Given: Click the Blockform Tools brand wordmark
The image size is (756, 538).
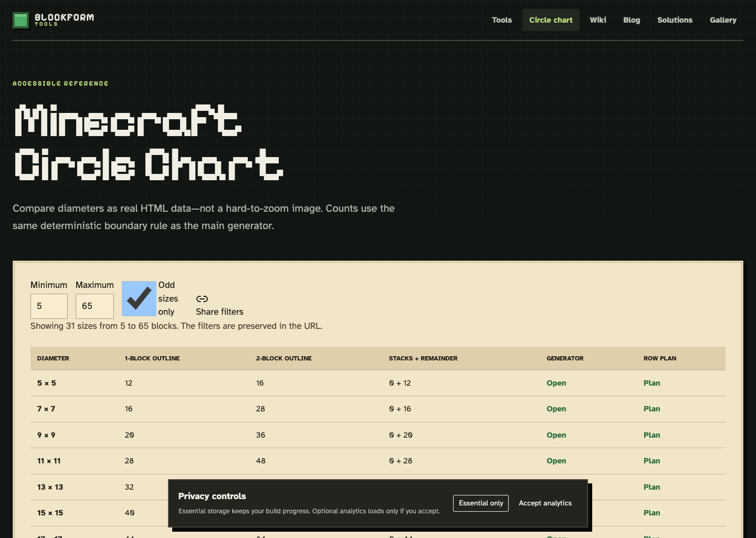Looking at the screenshot, I should coord(64,19).
